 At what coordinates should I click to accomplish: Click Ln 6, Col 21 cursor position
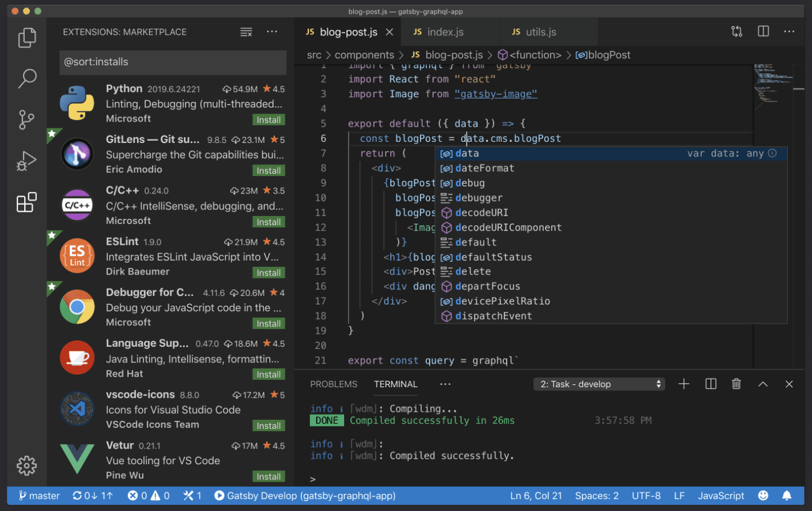536,496
